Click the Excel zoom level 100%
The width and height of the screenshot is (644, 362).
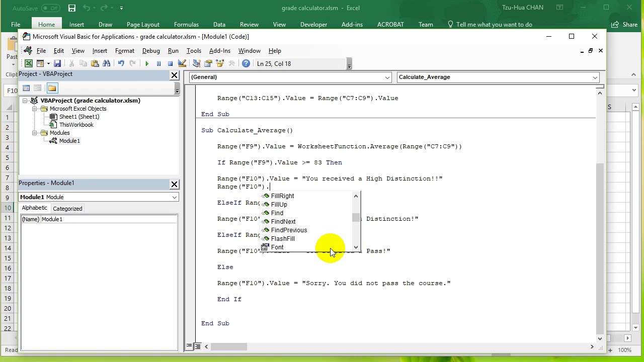pyautogui.click(x=624, y=350)
